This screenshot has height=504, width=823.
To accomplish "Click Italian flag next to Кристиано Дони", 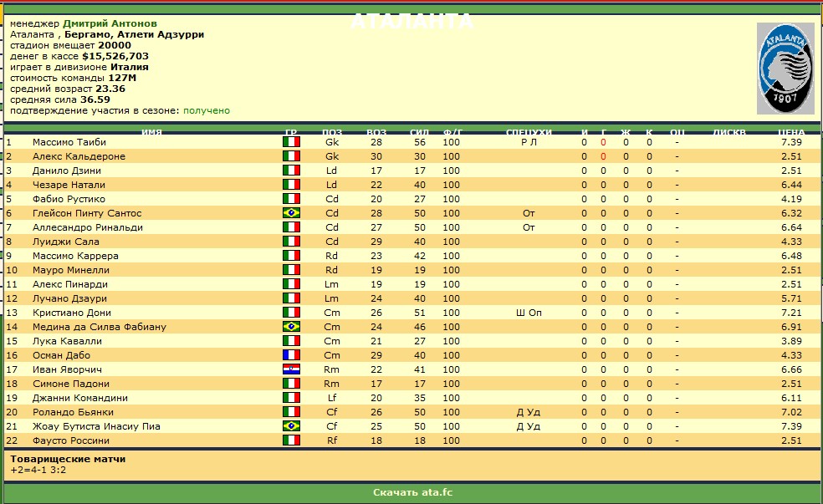I will [291, 313].
